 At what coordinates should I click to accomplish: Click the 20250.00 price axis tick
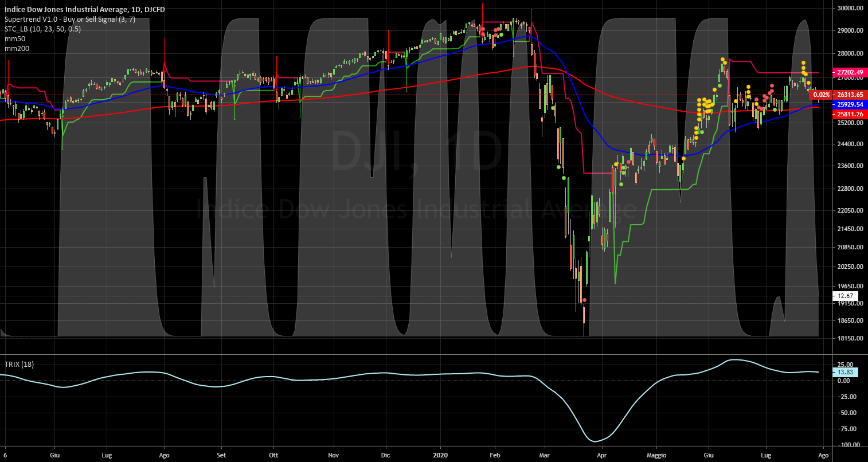click(x=850, y=267)
